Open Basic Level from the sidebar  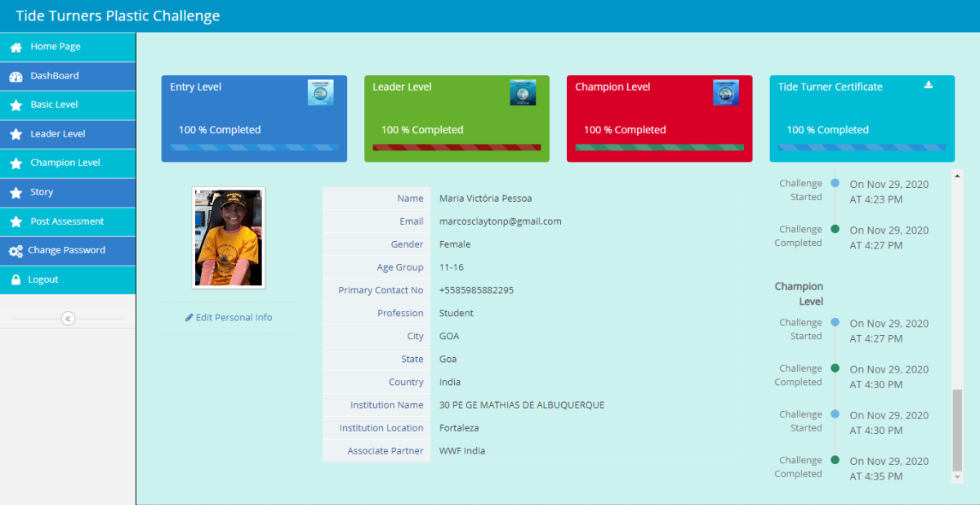point(54,105)
